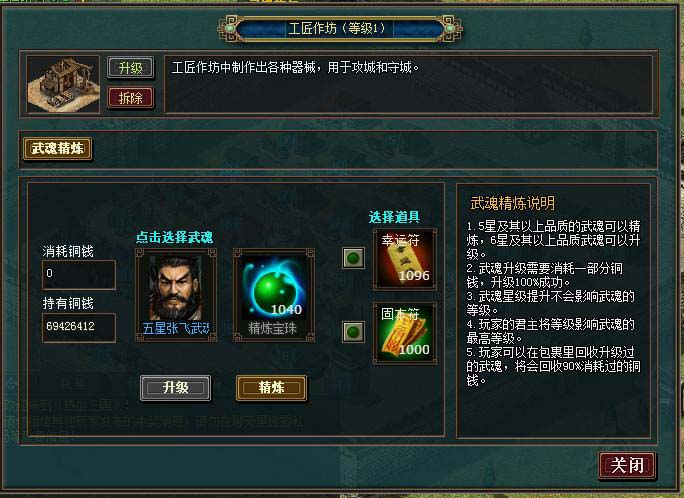Viewport: 684px width, 498px height.
Task: Click the red 拆除 demolish button
Action: pyautogui.click(x=130, y=97)
